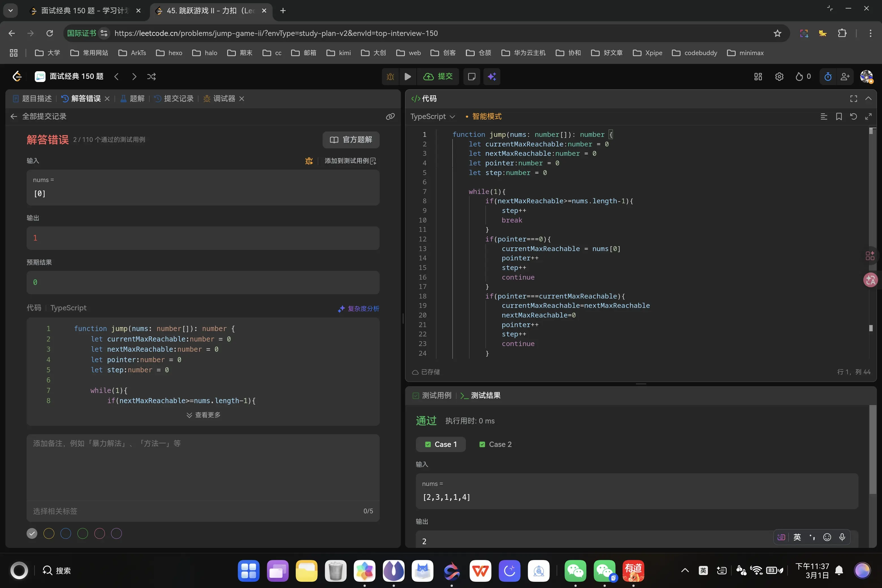Click the debug bug icon in toolbar
This screenshot has height=588, width=882.
tap(390, 77)
